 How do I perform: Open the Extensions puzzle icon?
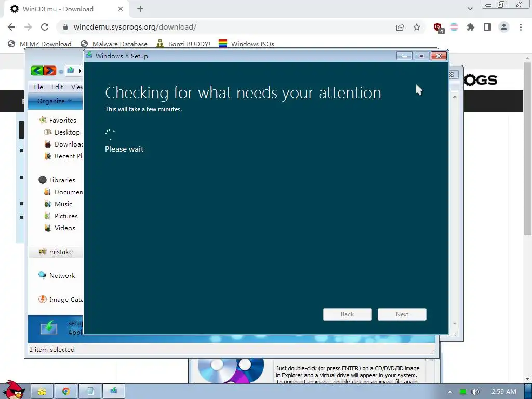click(x=471, y=27)
